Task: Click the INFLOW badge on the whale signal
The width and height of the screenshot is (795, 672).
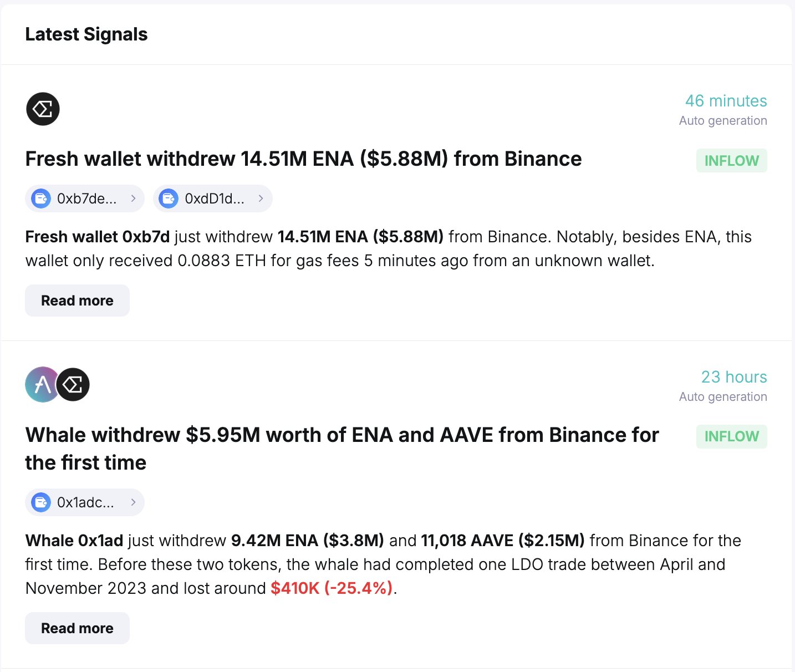Action: pos(731,437)
